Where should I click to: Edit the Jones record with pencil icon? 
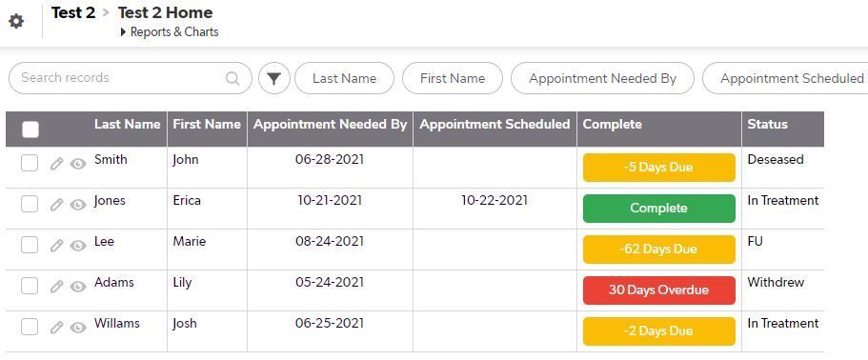click(x=56, y=205)
